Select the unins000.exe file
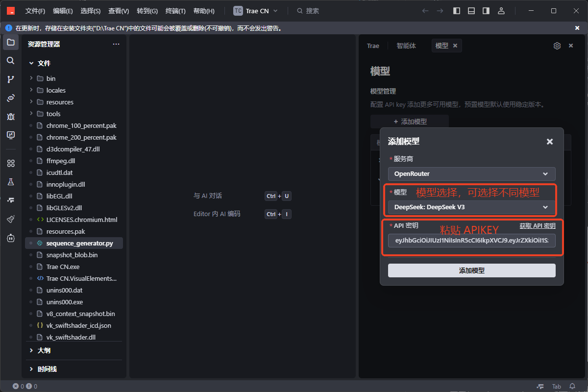Image resolution: width=588 pixels, height=392 pixels. (74, 302)
